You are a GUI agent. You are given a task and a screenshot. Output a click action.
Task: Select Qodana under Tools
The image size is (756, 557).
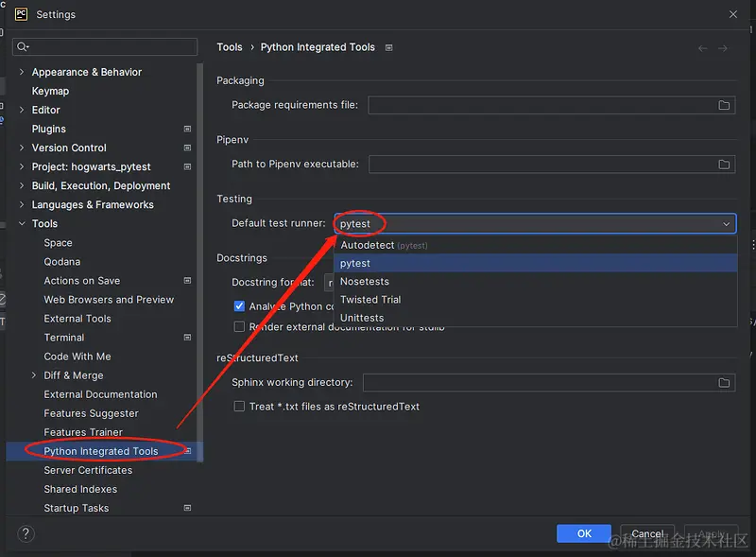point(62,262)
